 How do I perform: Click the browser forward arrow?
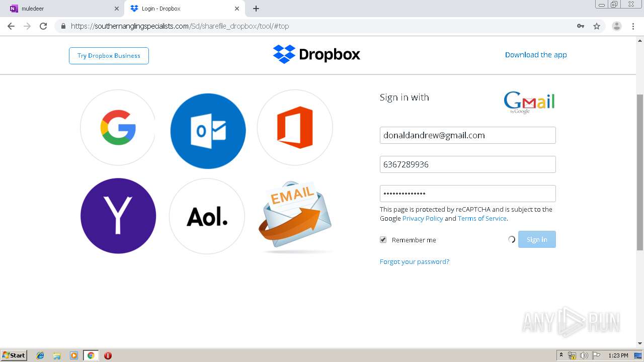[x=27, y=26]
